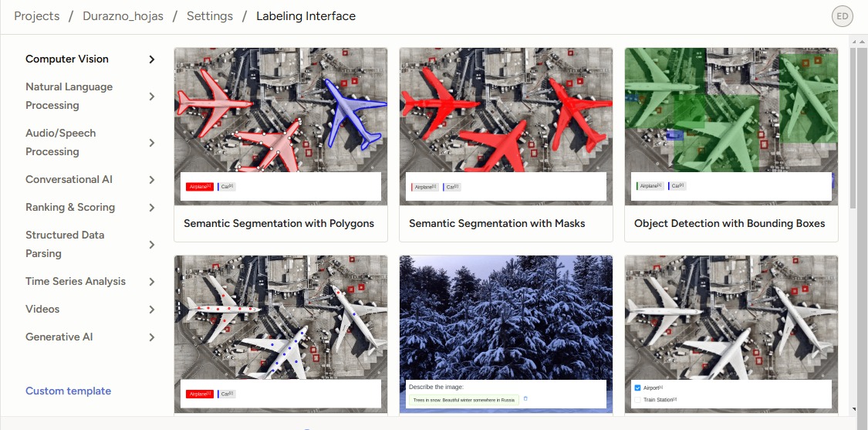The image size is (868, 430).
Task: Toggle the Airport checkbox
Action: (637, 388)
